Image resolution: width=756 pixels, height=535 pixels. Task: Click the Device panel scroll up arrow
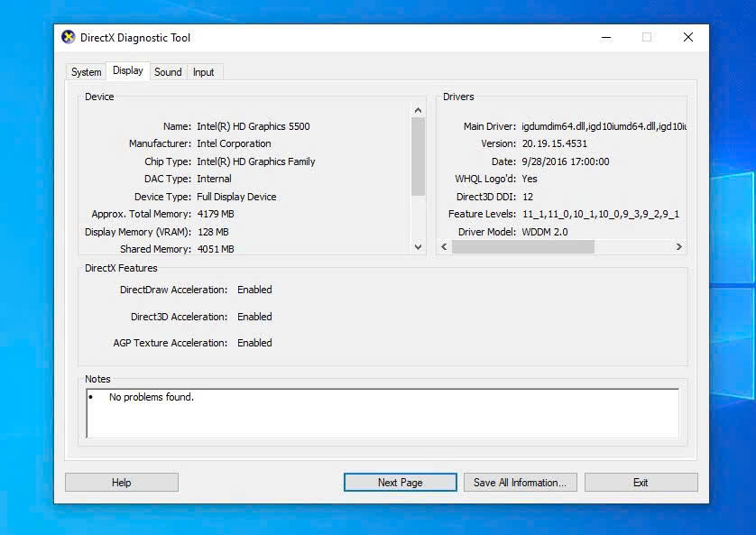click(418, 110)
